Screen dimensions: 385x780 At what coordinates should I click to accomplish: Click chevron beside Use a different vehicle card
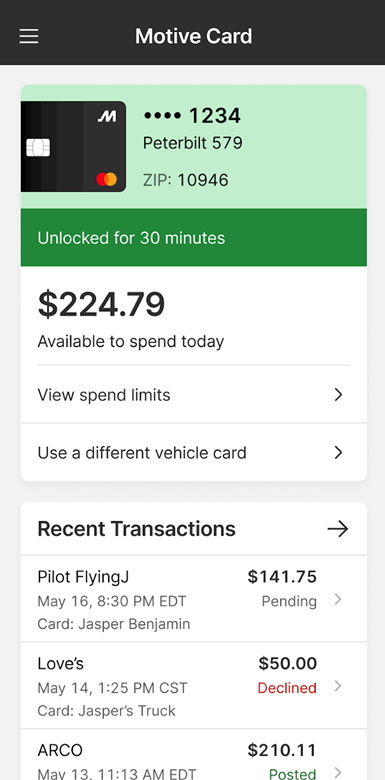tap(338, 453)
